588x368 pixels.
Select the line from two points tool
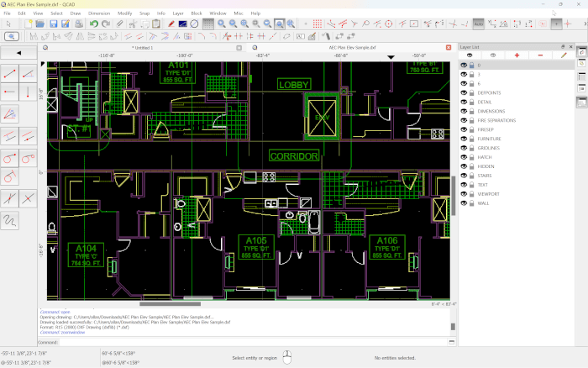pos(10,74)
